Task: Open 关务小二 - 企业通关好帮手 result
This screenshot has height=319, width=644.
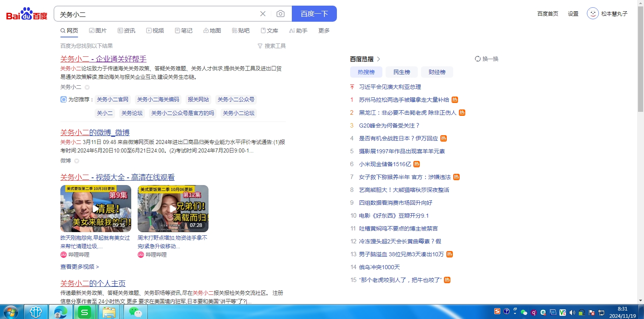Action: [x=103, y=59]
